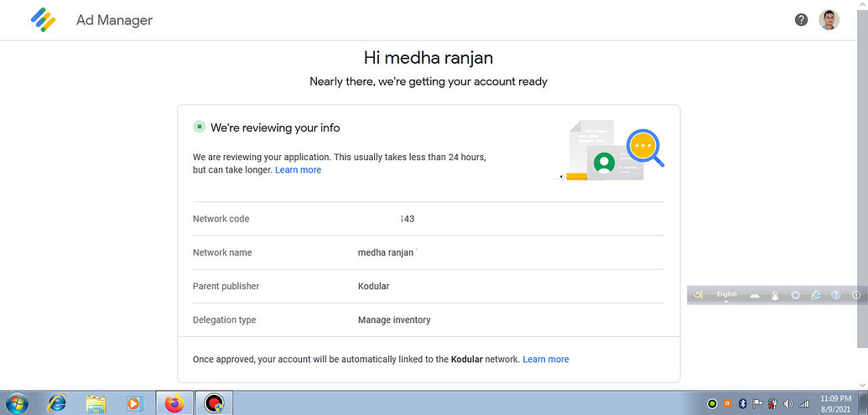Open the screen recorder taskbar icon

213,402
